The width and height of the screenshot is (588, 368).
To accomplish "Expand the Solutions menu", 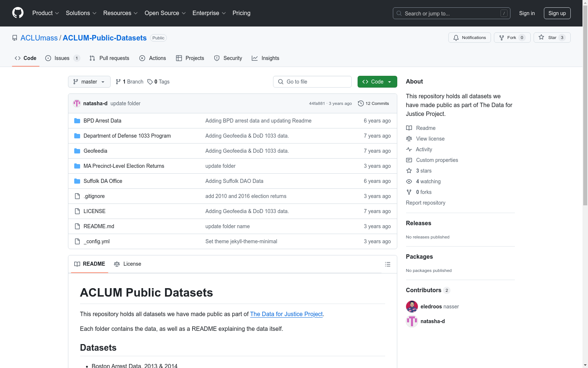I will (x=81, y=13).
